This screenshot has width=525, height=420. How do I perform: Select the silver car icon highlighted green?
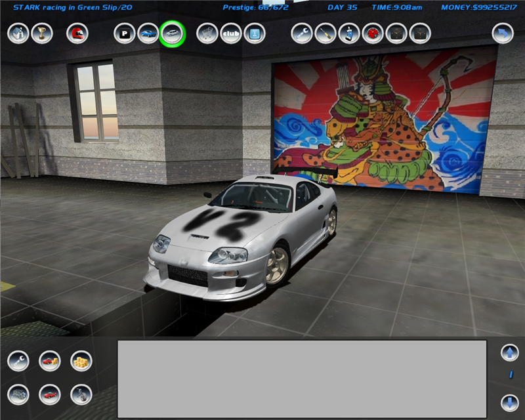pyautogui.click(x=172, y=33)
